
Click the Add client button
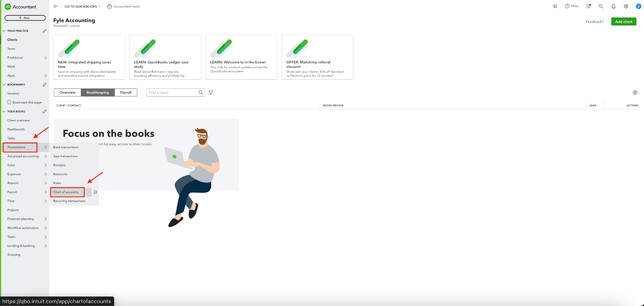pyautogui.click(x=623, y=22)
